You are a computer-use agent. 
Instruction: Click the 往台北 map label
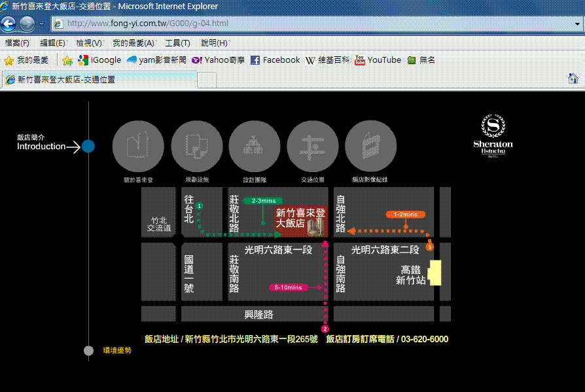pos(188,209)
